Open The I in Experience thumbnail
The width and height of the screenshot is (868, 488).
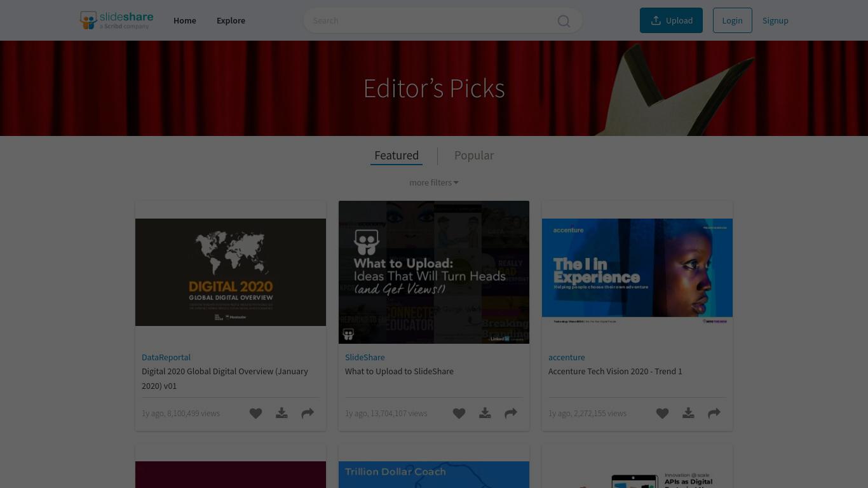tap(637, 272)
